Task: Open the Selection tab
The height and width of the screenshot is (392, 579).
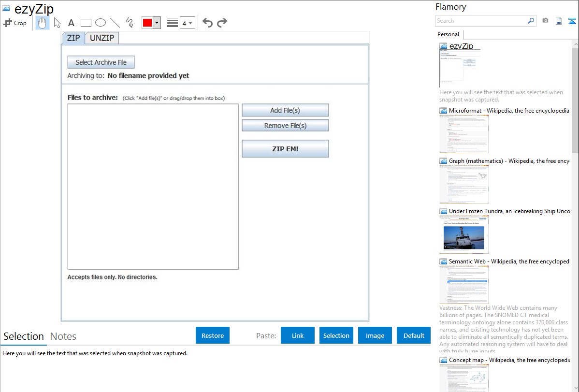Action: 24,336
